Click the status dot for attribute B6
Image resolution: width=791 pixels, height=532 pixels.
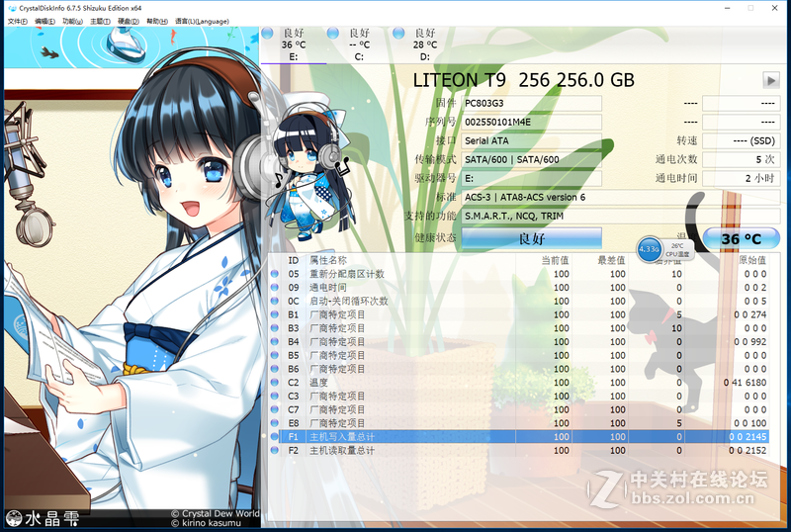pyautogui.click(x=275, y=369)
